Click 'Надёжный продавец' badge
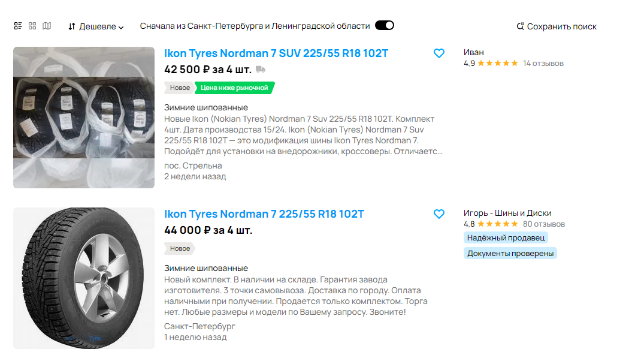Viewport: 644px width, 358px height. 506,237
